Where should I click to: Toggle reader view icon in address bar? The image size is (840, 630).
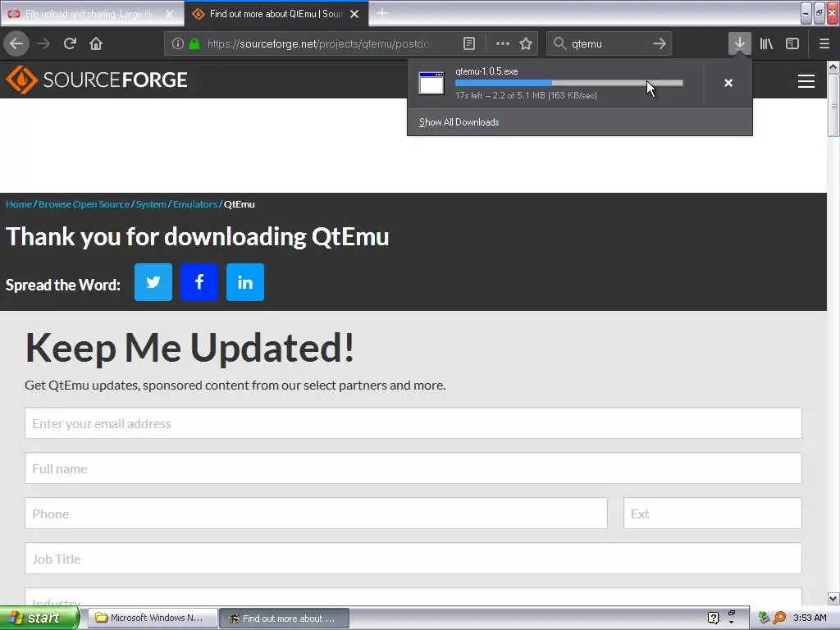(x=468, y=44)
